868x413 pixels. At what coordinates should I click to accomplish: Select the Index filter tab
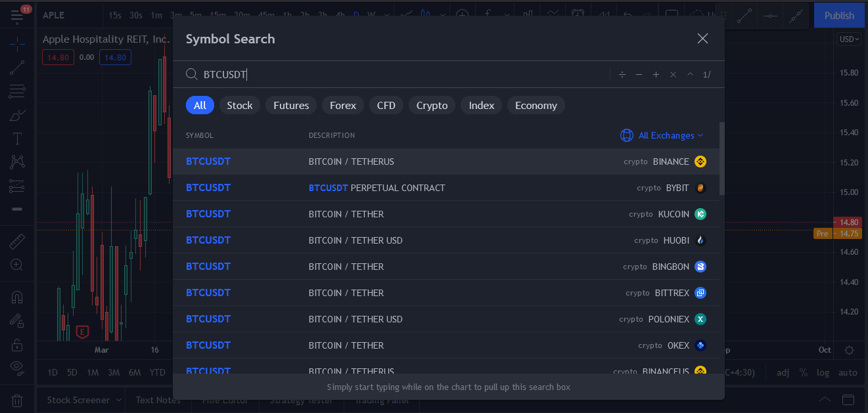[482, 105]
